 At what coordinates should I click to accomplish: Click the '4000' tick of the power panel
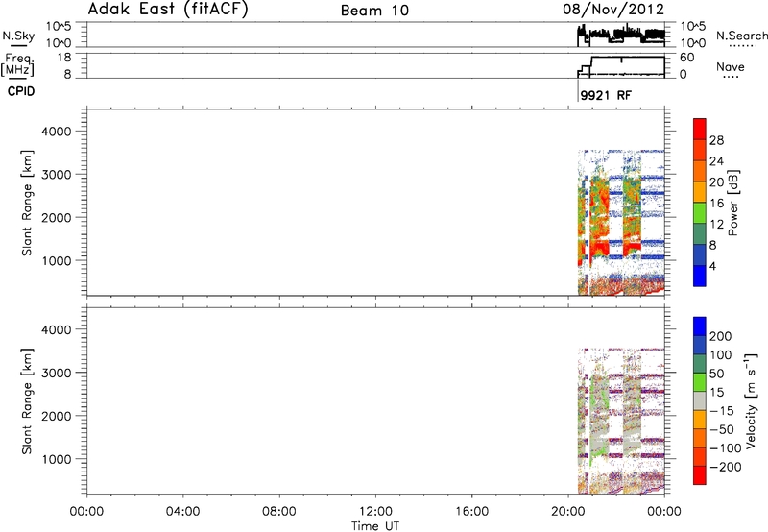[x=57, y=132]
